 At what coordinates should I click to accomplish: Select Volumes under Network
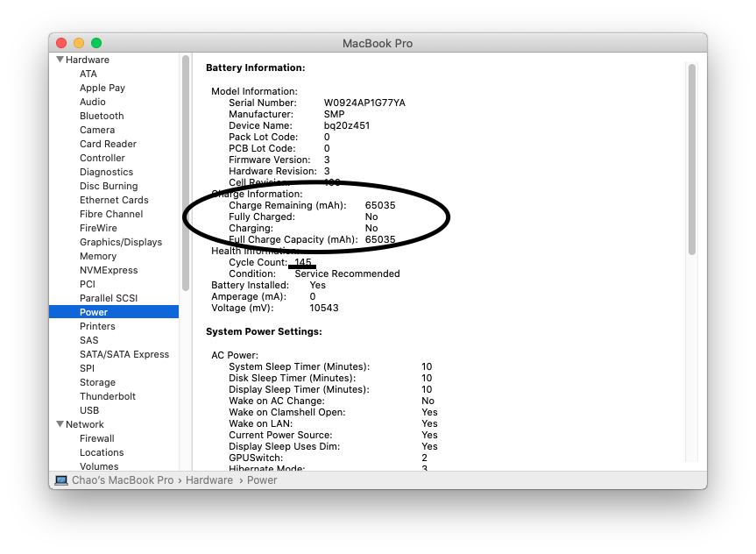[x=99, y=465]
